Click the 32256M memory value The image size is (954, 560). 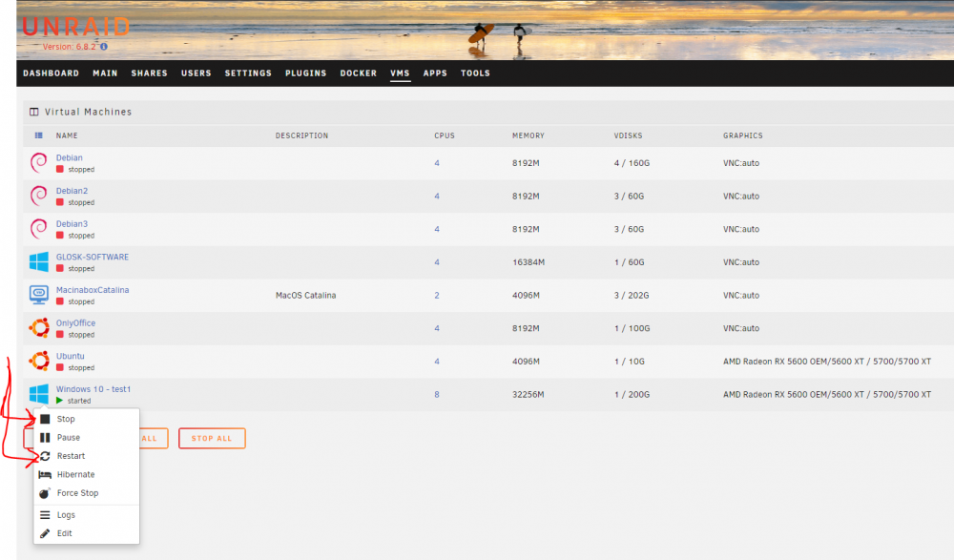click(x=529, y=394)
